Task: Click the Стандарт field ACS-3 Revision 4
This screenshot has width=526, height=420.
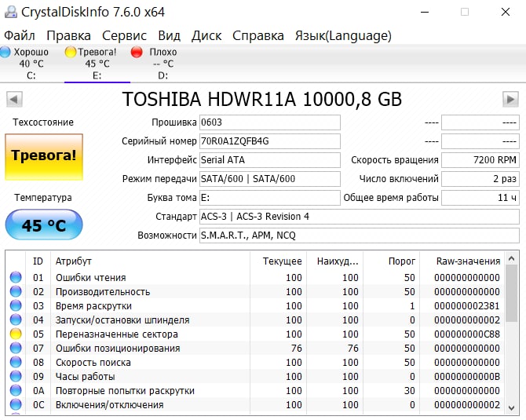Action: pos(360,217)
